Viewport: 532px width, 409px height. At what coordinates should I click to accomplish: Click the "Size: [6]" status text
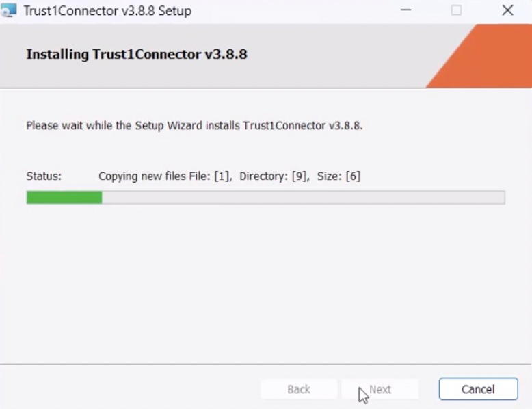[x=338, y=176]
